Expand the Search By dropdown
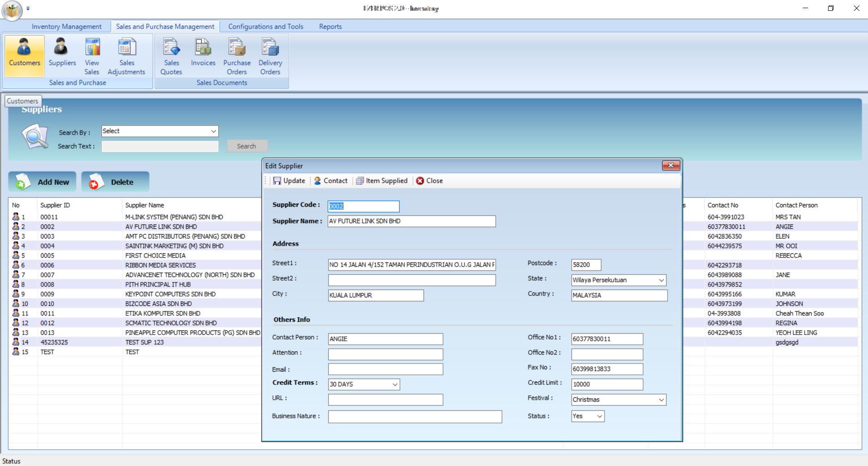 point(213,131)
